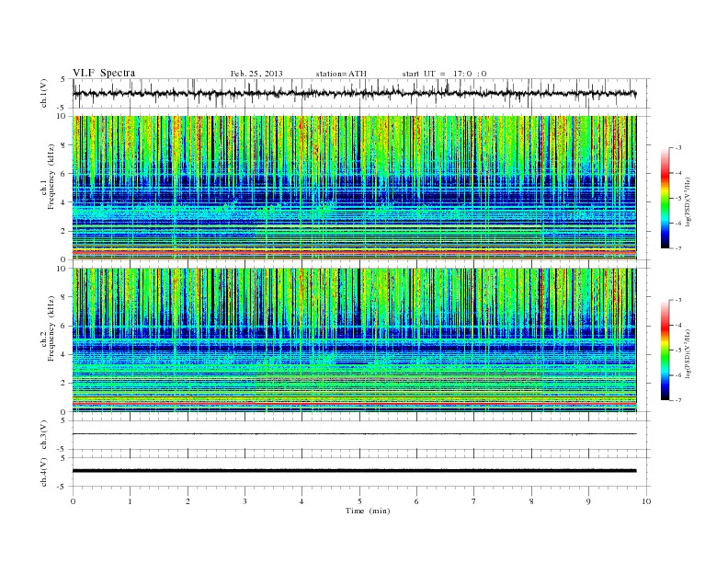
Task: Click the ch.2 spectrogram panel
Action: click(x=354, y=340)
